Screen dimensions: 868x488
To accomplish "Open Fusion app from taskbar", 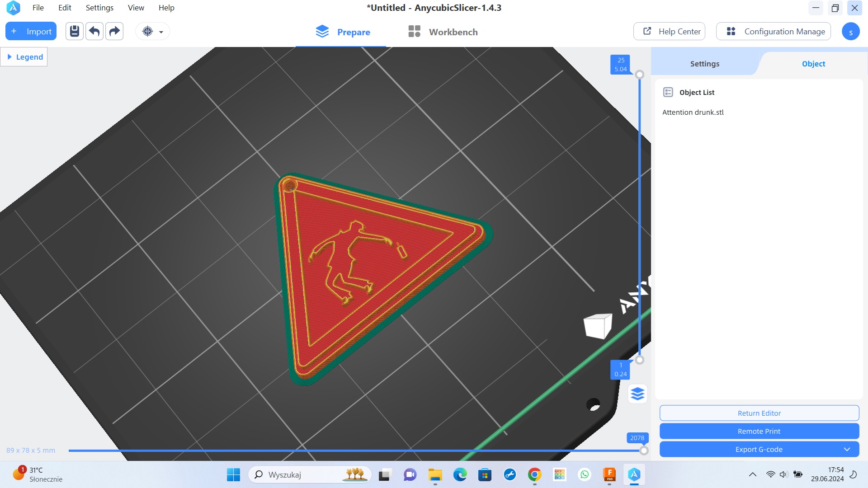I will click(609, 474).
